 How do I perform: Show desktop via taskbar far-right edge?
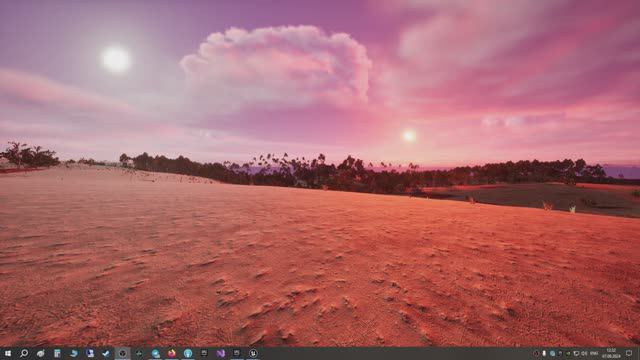point(639,353)
